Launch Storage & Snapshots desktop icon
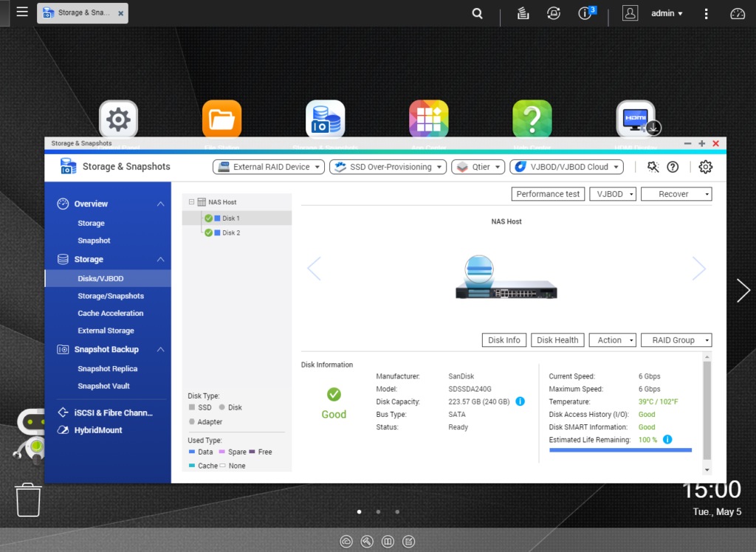Image resolution: width=756 pixels, height=552 pixels. (x=326, y=119)
